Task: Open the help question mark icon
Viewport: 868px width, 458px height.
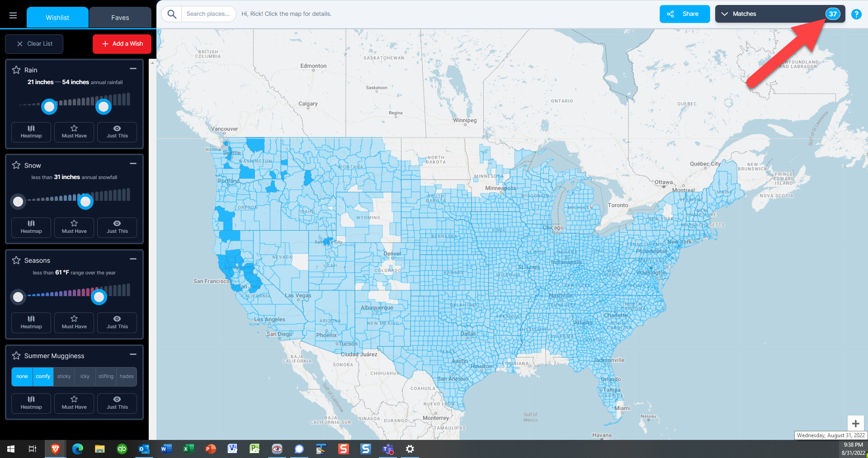Action: point(856,14)
